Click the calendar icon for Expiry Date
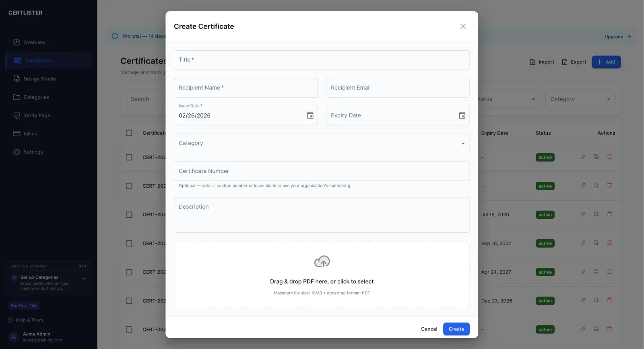 click(x=462, y=115)
